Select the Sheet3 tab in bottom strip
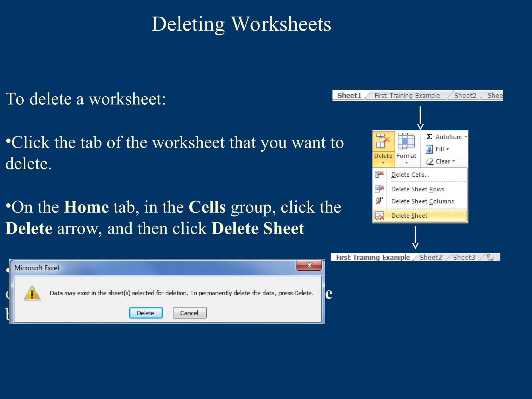Viewport: 532px width, 399px height. 464,257
